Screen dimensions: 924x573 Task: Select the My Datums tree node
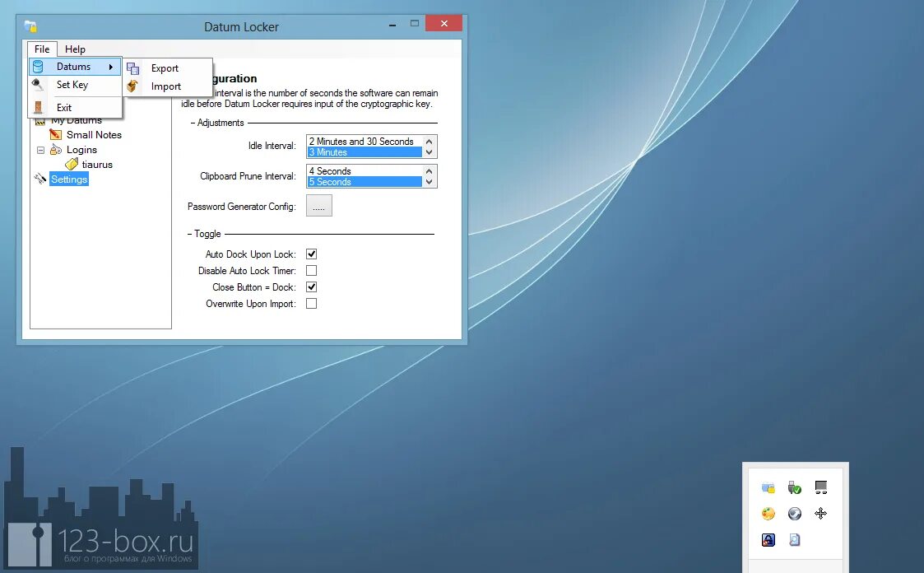pyautogui.click(x=76, y=121)
